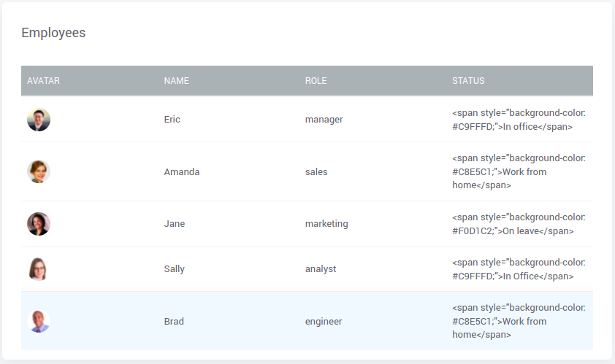Select Brad in the highlighted row
The width and height of the screenshot is (615, 364).
[174, 322]
